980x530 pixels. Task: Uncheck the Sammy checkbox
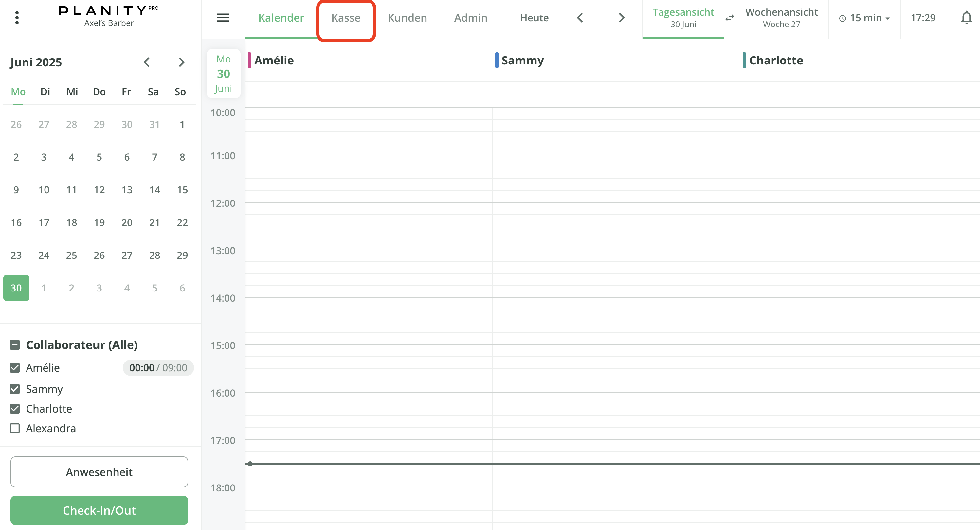(x=15, y=389)
